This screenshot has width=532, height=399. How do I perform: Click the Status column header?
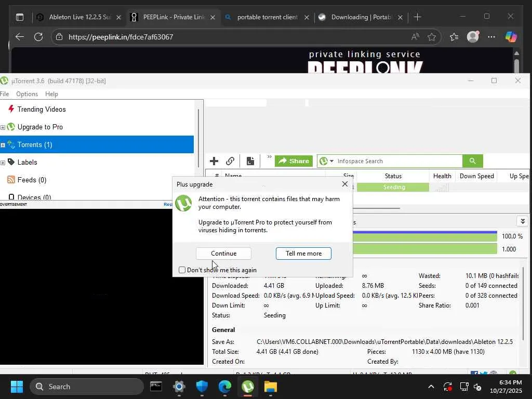[x=393, y=176]
